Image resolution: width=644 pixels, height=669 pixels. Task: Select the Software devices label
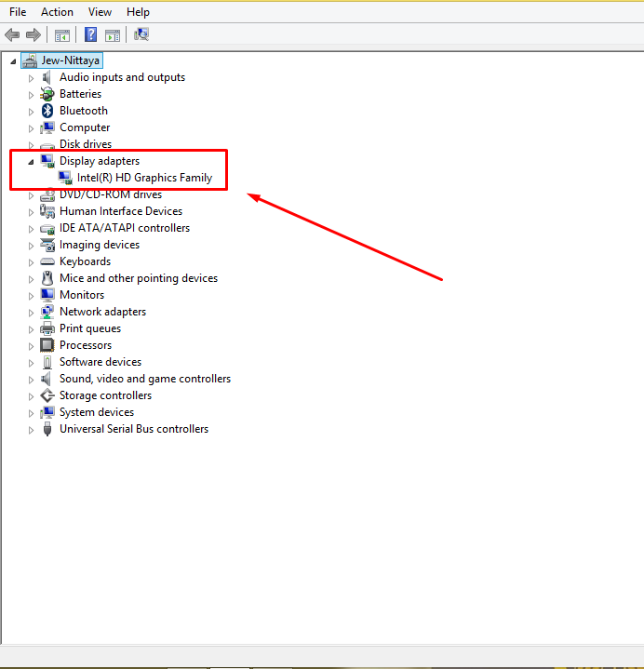pos(101,362)
